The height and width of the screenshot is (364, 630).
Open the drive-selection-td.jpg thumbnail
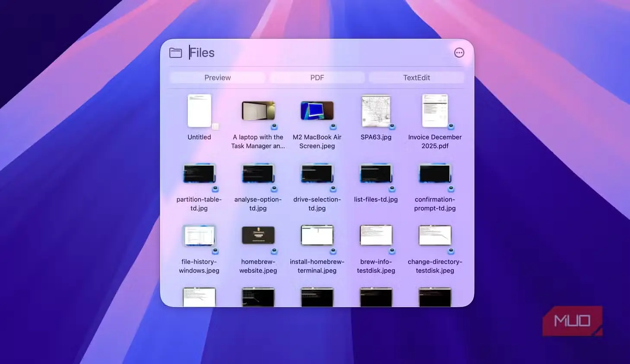[x=317, y=174]
